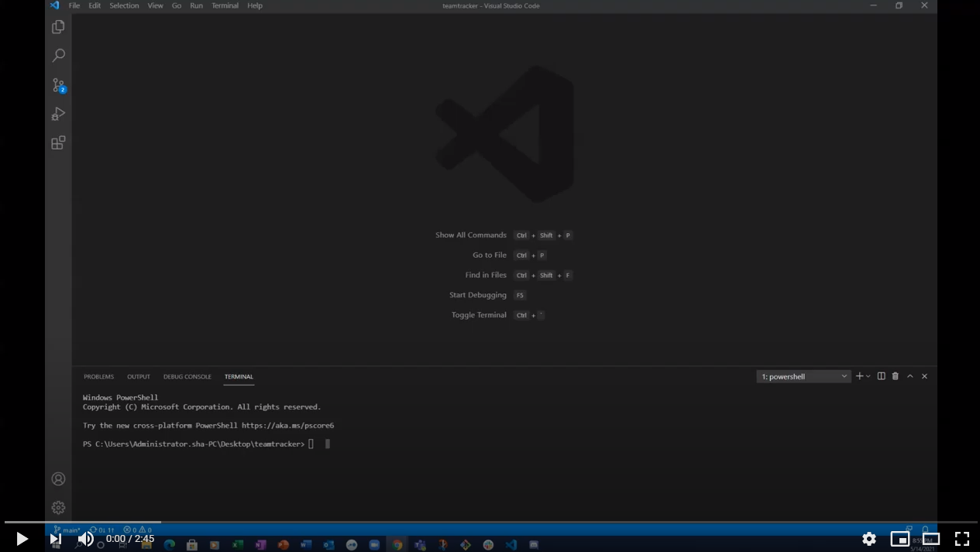Image resolution: width=980 pixels, height=552 pixels.
Task: Open the Search view in activity bar
Action: (58, 56)
